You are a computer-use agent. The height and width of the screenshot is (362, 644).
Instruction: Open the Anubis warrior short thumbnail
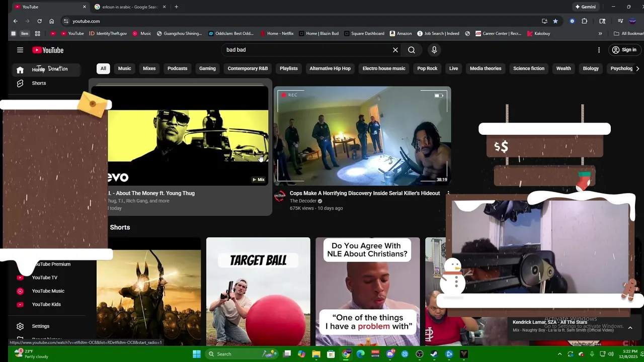[x=149, y=292]
